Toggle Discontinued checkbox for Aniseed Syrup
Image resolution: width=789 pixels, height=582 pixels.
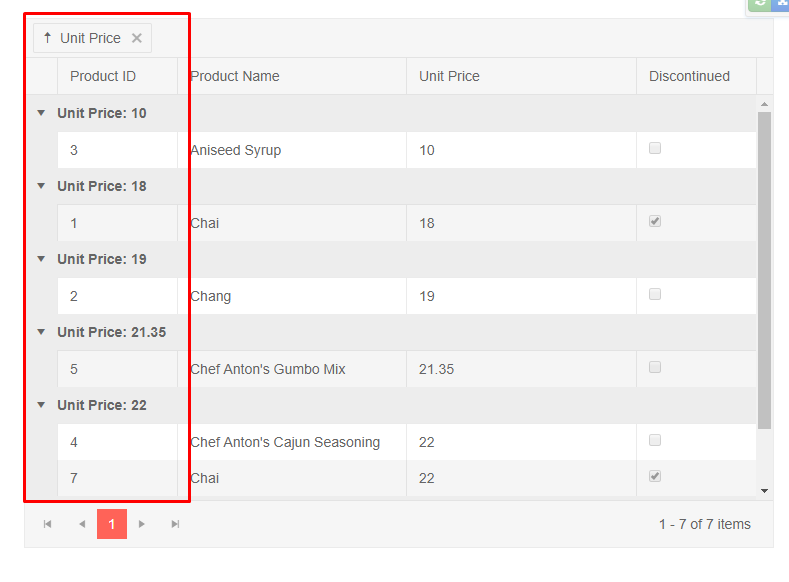(655, 148)
